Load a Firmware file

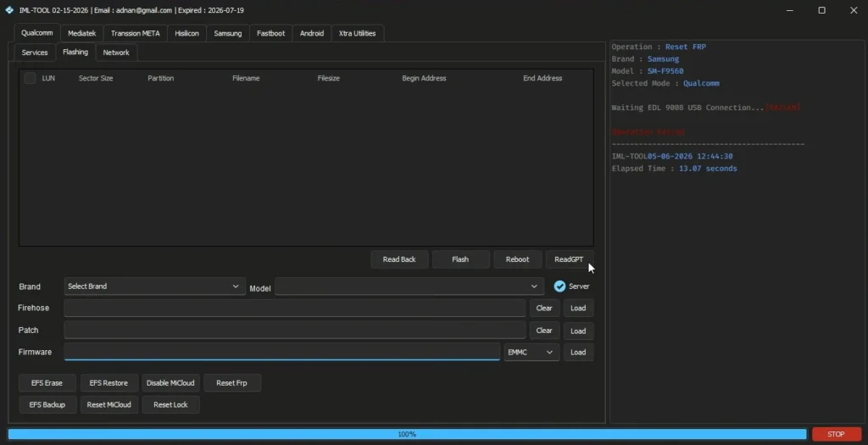(x=578, y=352)
